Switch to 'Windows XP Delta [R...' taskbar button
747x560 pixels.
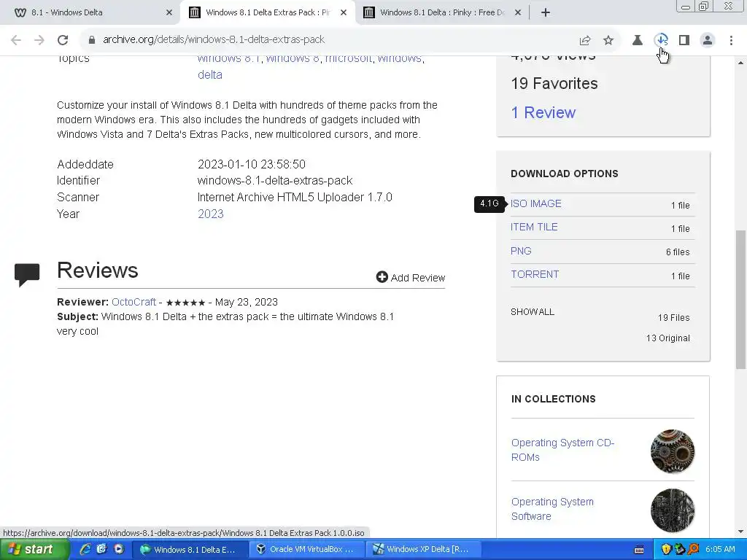424,549
